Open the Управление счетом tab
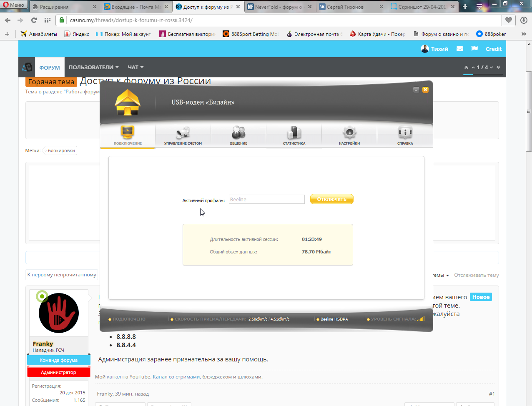The image size is (532, 406). [183, 136]
